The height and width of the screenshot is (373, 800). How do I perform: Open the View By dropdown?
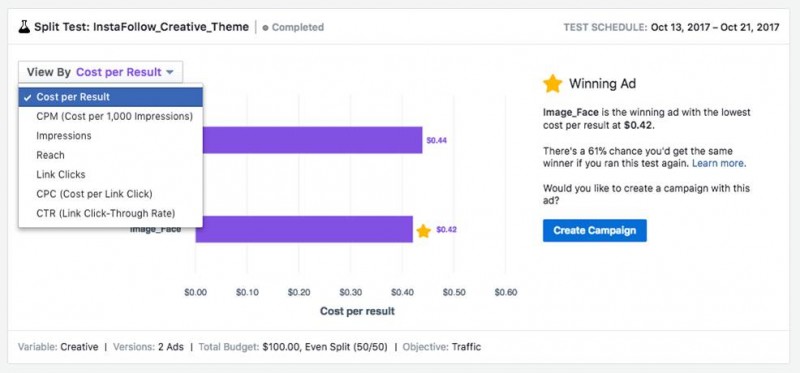click(x=101, y=72)
